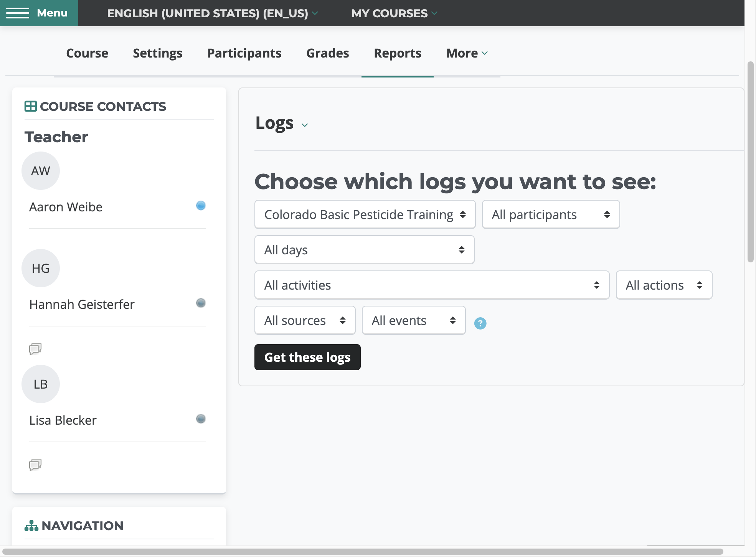The width and height of the screenshot is (756, 557).
Task: Open the Colorado Basic Pesticide Training selector
Action: pyautogui.click(x=365, y=214)
